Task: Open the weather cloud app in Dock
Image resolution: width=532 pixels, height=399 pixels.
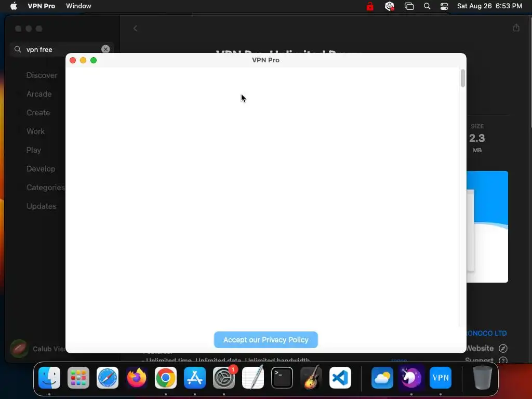Action: click(382, 378)
